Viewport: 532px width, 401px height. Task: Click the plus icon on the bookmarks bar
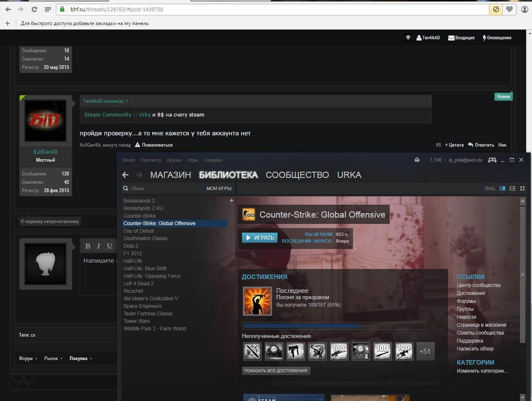coord(8,23)
